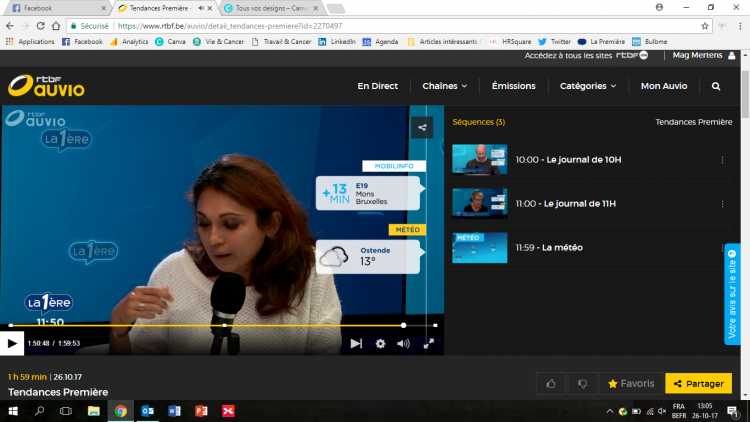The height and width of the screenshot is (422, 750).
Task: Enter fullscreen mode in the video player
Action: (x=428, y=343)
